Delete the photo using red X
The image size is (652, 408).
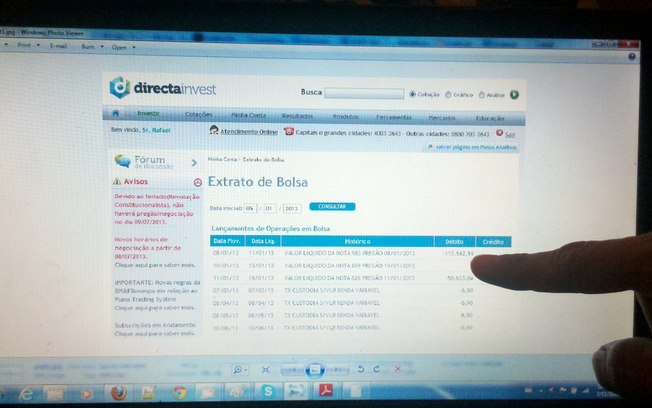[398, 368]
